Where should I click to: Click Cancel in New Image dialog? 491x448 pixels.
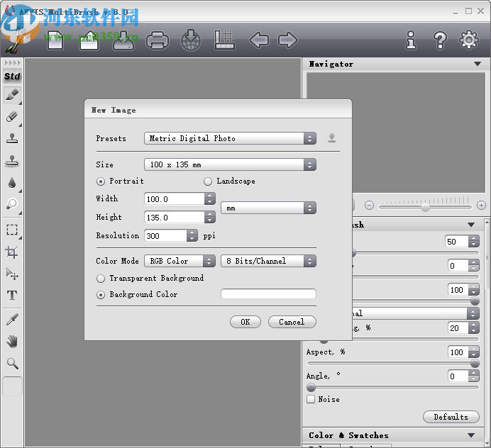coord(292,322)
